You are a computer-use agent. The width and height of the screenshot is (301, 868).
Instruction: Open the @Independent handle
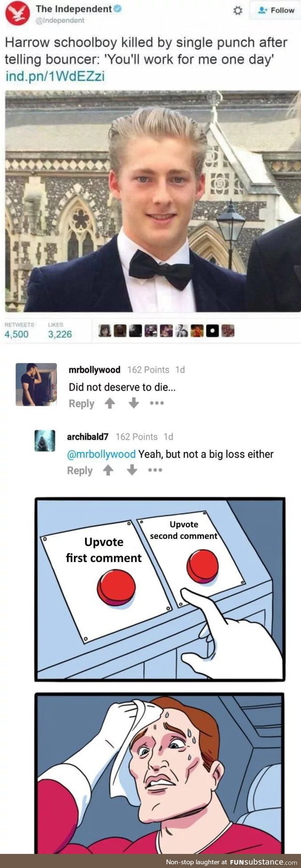click(x=60, y=20)
